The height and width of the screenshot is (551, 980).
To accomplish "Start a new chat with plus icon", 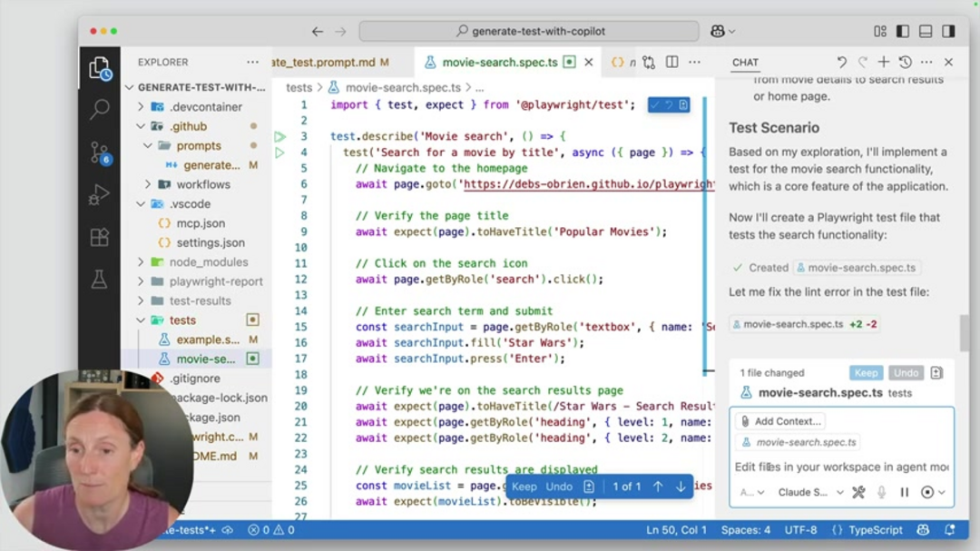I will pyautogui.click(x=884, y=62).
